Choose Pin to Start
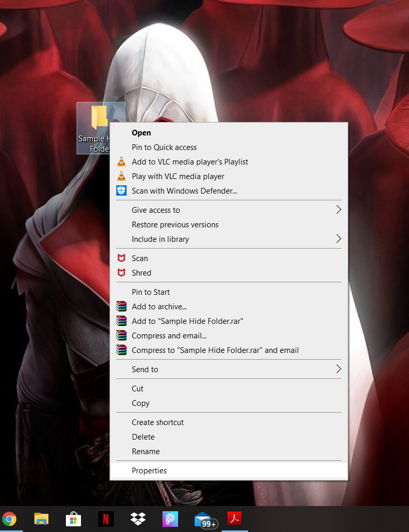409x532 pixels. (x=229, y=292)
